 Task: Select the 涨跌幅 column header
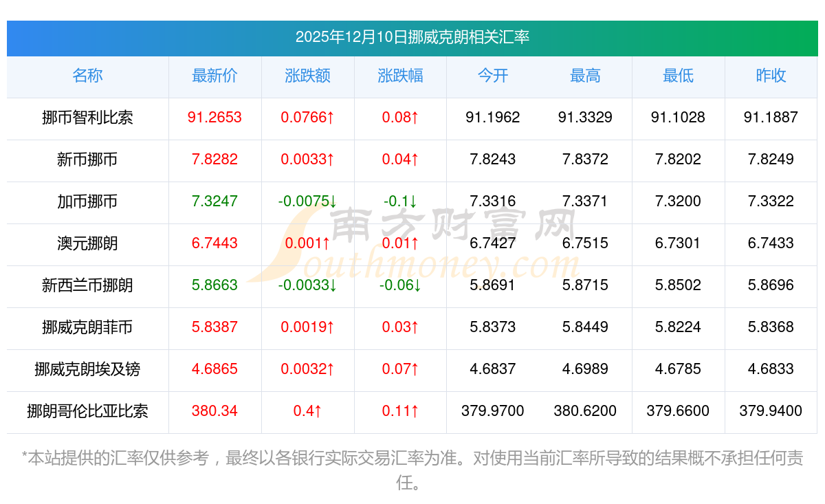pos(400,76)
